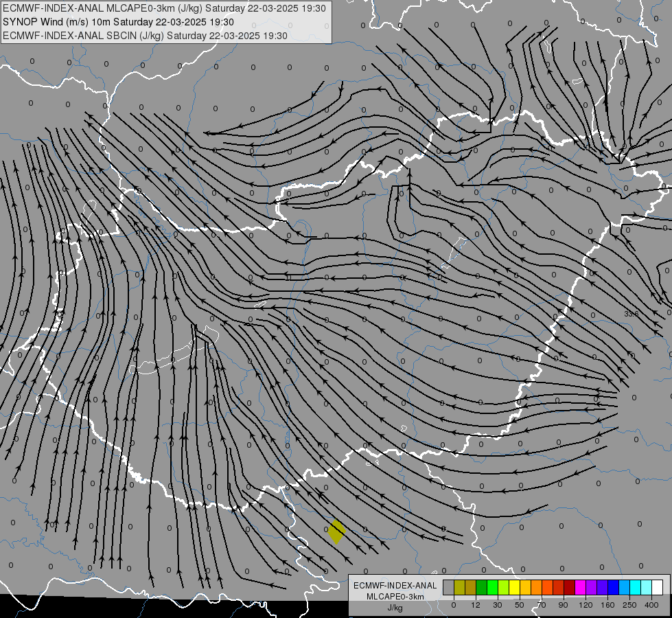Select the pure blue swatch after 160

[x=614, y=587]
